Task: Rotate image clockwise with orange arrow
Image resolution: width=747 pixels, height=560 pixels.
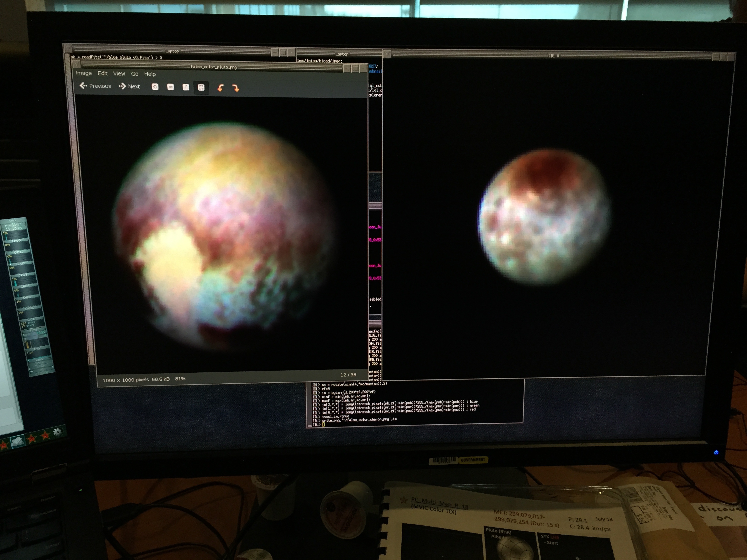Action: (x=236, y=89)
